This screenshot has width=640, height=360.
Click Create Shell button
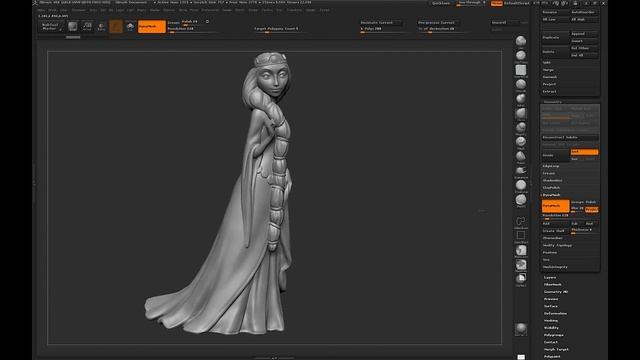click(x=556, y=231)
